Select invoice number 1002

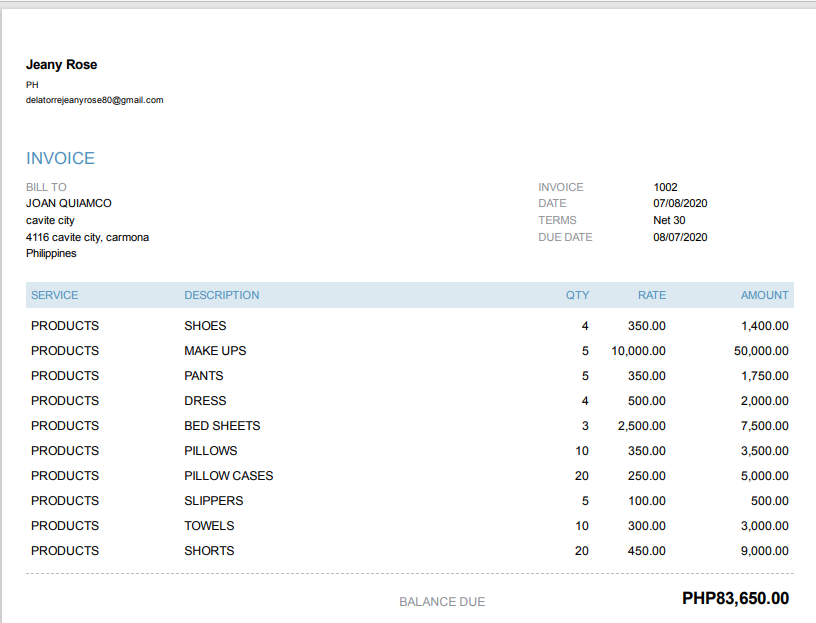click(x=665, y=187)
